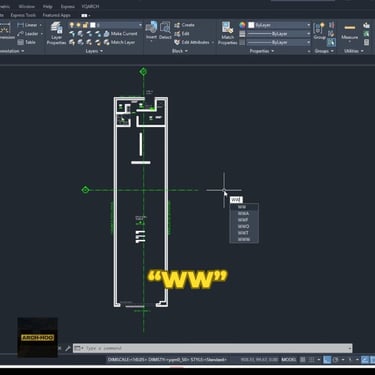This screenshot has width=375, height=375.
Task: Open the linetype ByLayer dropdown
Action: click(309, 42)
